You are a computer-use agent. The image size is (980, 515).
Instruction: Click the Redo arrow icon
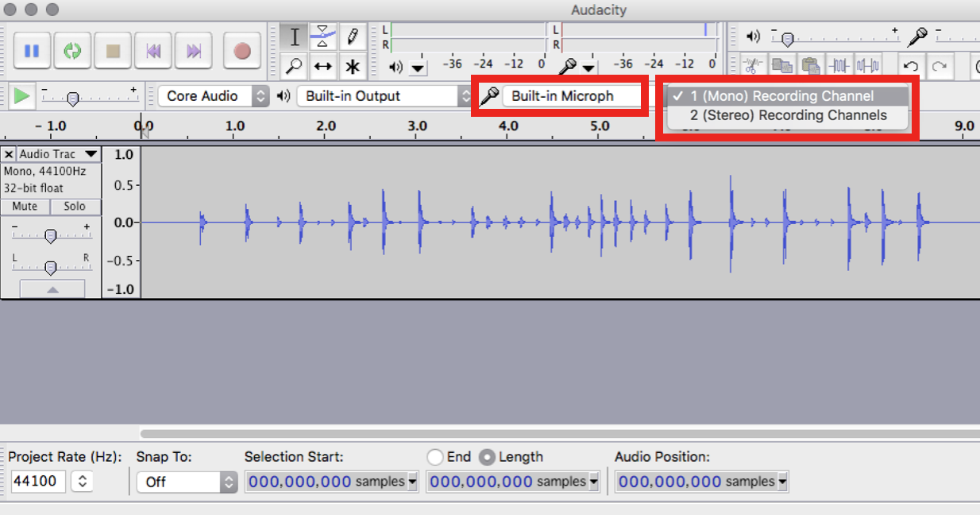pyautogui.click(x=939, y=66)
